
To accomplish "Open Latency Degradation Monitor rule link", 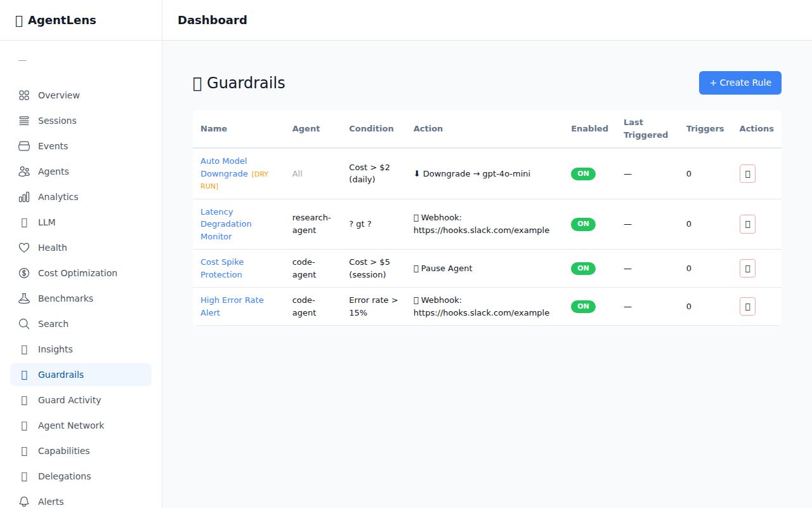I will [x=226, y=224].
